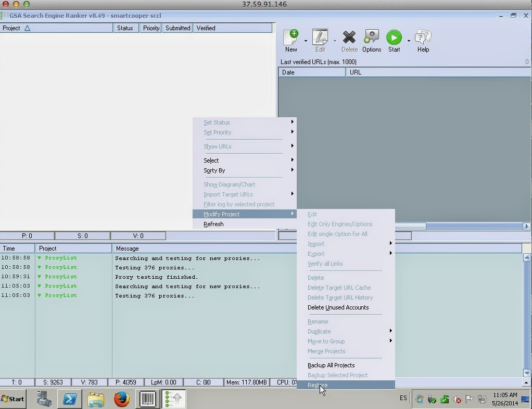The height and width of the screenshot is (409, 532).
Task: Expand the Import submenu arrow in Modify Project
Action: [x=390, y=243]
